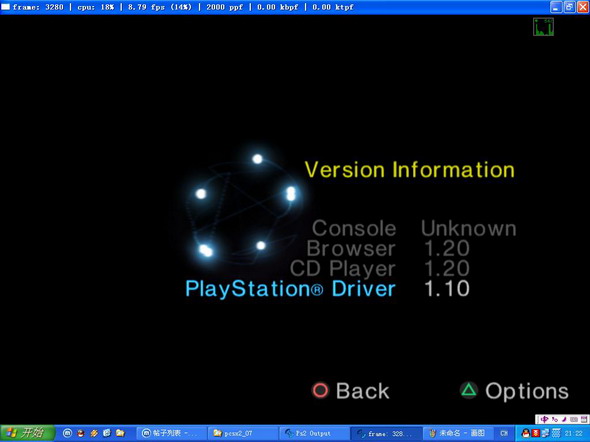Image resolution: width=590 pixels, height=442 pixels.
Task: Open the folder quick launch icon
Action: coord(120,433)
